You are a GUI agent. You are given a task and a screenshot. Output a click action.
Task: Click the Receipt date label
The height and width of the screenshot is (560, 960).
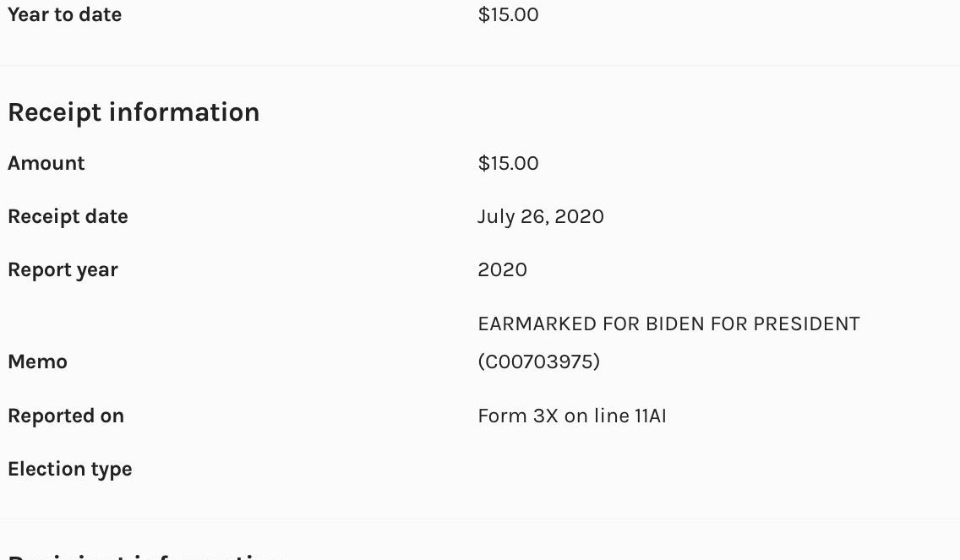[68, 216]
